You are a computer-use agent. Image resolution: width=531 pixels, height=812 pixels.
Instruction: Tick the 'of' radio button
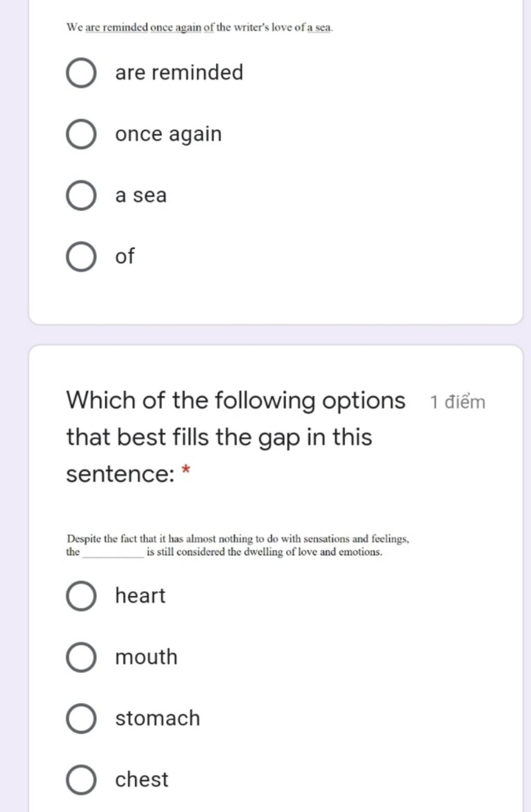coord(81,257)
